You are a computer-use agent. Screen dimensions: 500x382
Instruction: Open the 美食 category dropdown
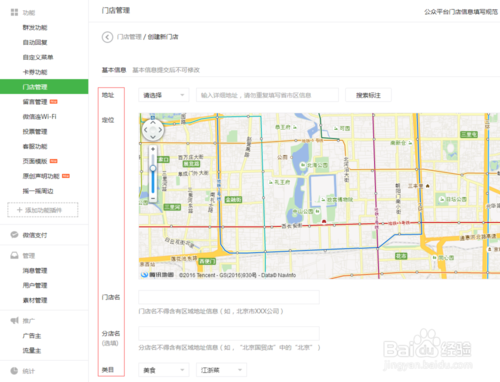pyautogui.click(x=164, y=370)
